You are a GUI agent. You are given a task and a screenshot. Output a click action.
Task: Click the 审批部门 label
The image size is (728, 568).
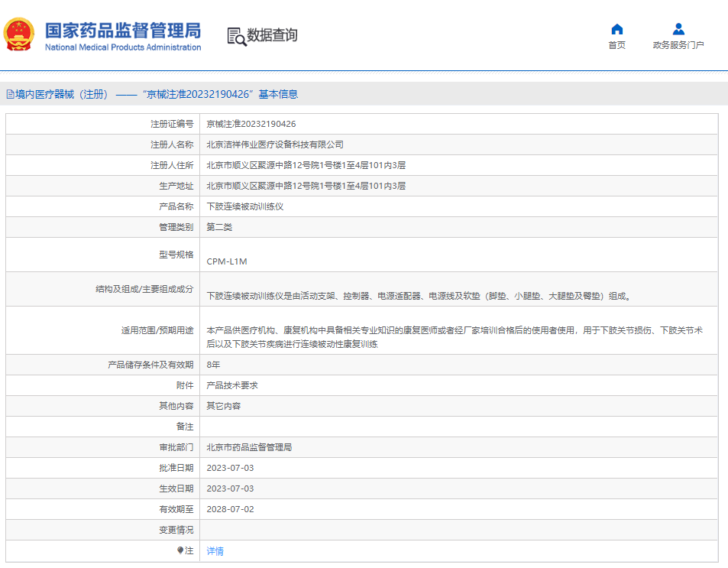[x=176, y=447]
